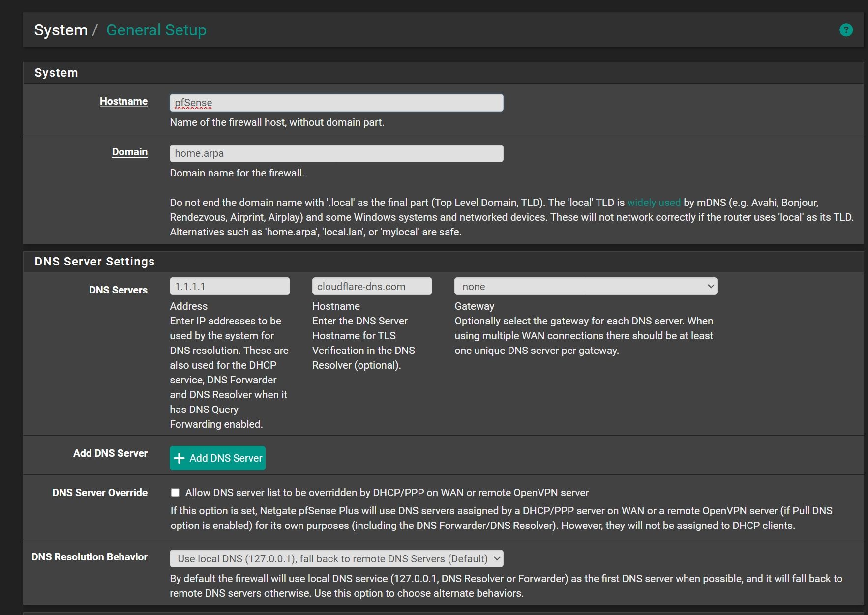This screenshot has width=868, height=615.
Task: Click the underlined Domain label
Action: click(130, 152)
